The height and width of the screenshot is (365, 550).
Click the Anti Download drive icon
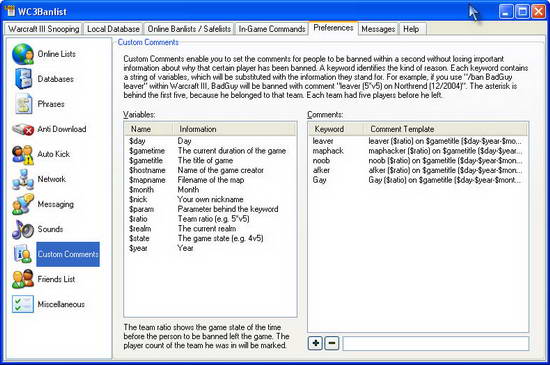pos(23,129)
